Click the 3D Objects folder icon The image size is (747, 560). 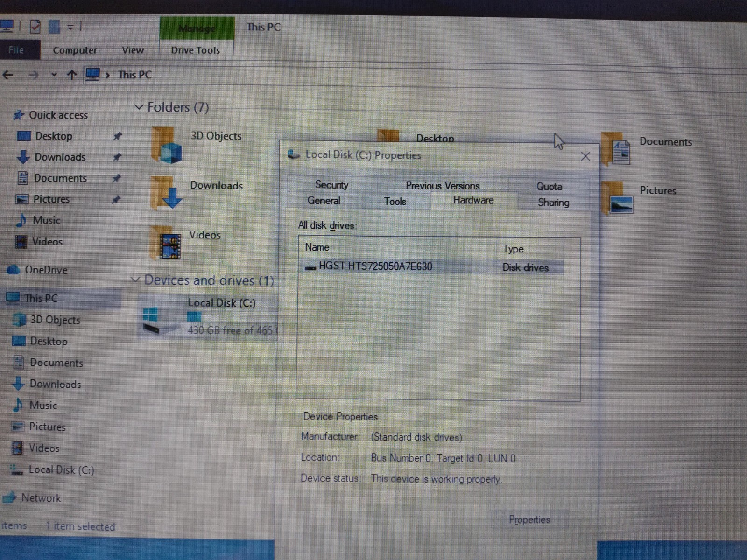click(x=167, y=145)
